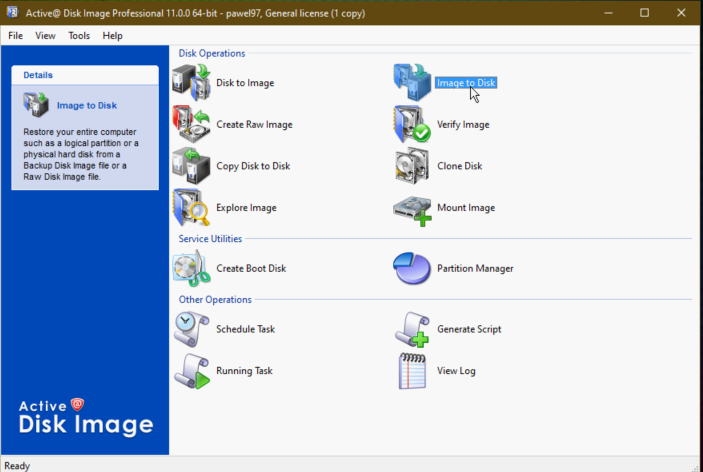Open the Help menu
This screenshot has width=703, height=472.
(112, 35)
